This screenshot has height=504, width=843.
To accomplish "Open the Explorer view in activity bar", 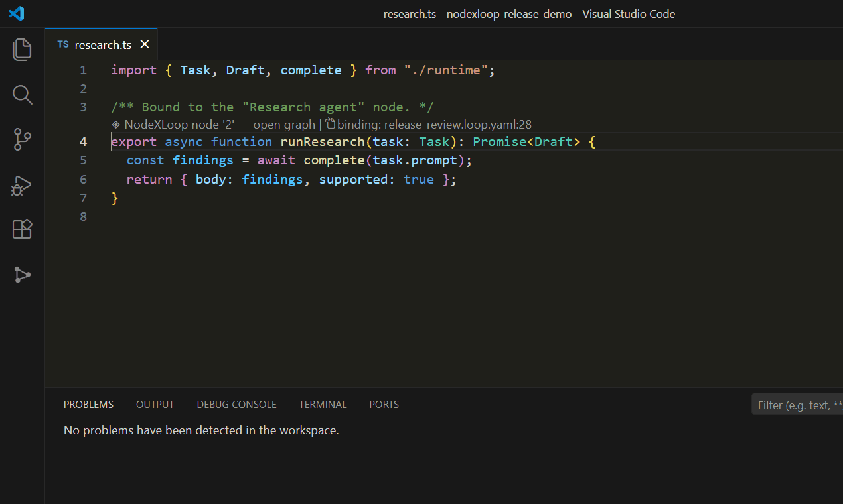I will click(x=22, y=50).
